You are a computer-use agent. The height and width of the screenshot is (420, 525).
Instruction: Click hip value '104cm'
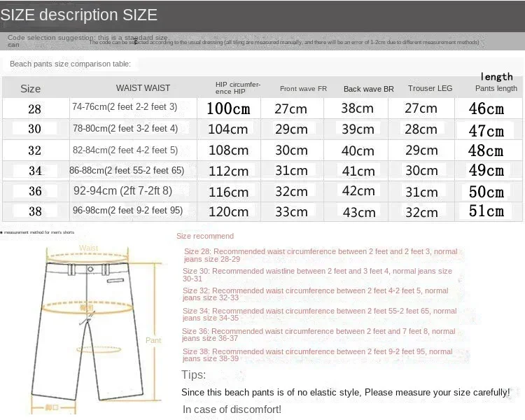click(x=227, y=129)
